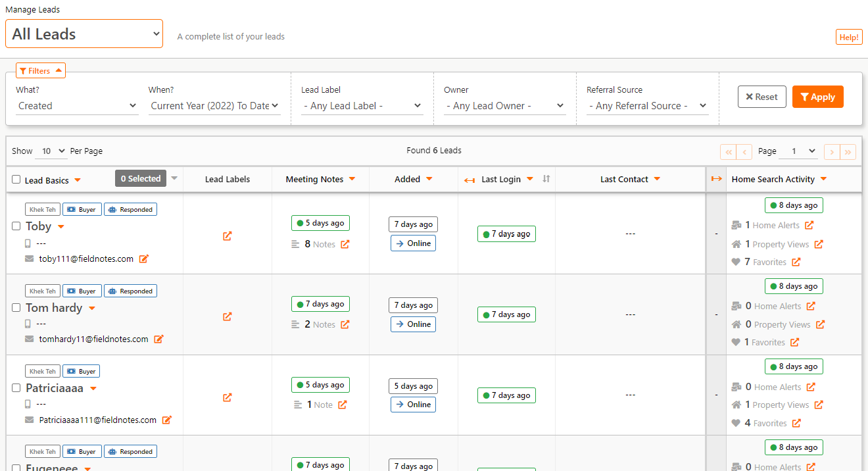868x471 pixels.
Task: Click the sort arrows icon in Last Login column
Action: click(546, 179)
